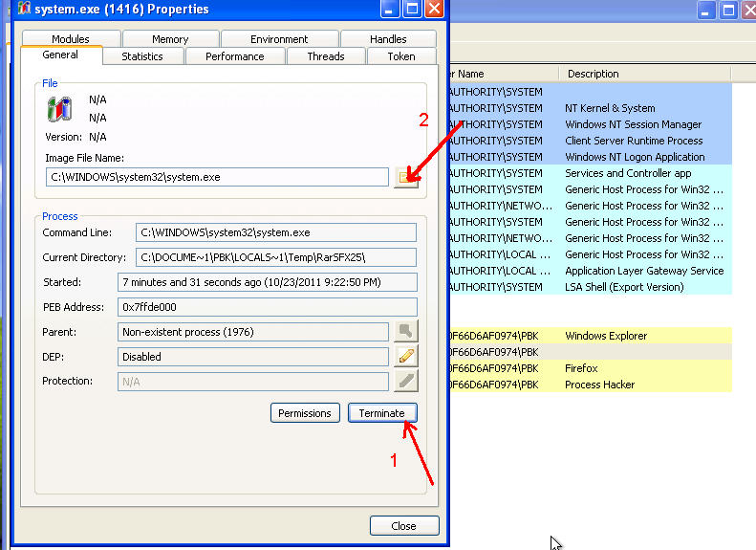Open file location via folder icon beside Image File Name

click(x=406, y=177)
